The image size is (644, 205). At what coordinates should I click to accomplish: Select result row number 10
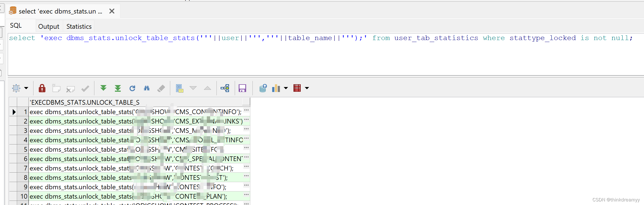click(23, 196)
